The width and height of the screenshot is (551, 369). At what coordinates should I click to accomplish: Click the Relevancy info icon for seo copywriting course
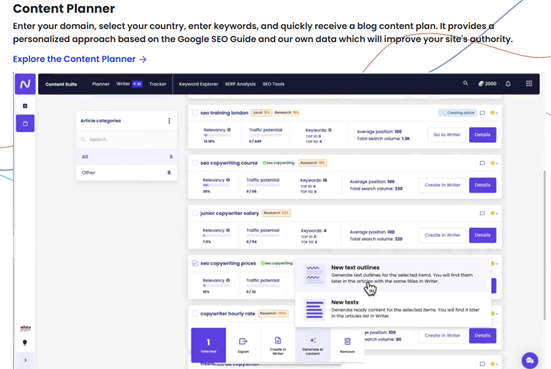pyautogui.click(x=228, y=180)
